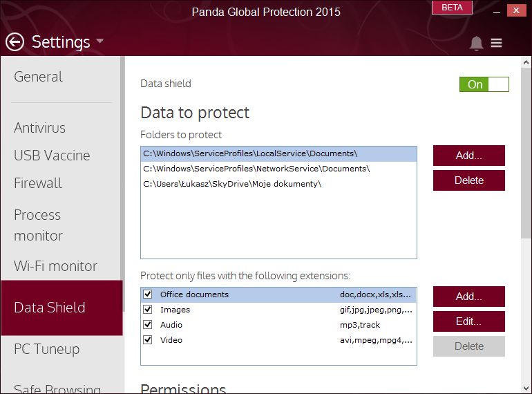The width and height of the screenshot is (532, 394).
Task: Click the main scrollbar up arrow
Action: point(526,62)
